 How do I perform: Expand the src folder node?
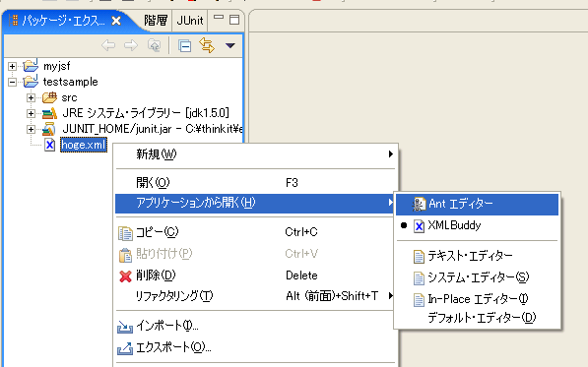click(31, 97)
